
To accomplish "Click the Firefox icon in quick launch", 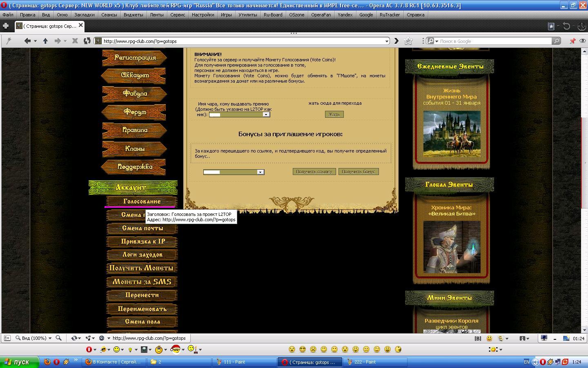I will coord(47,362).
